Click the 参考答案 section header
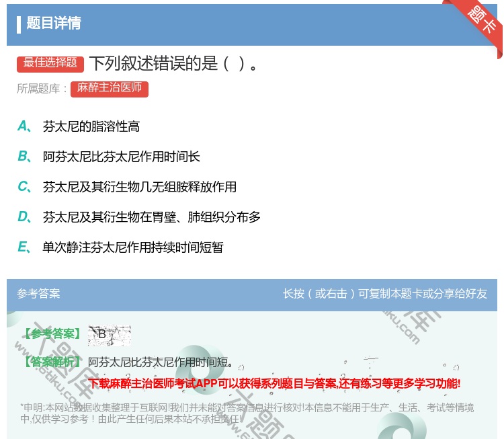This screenshot has width=504, height=439. coord(38,294)
